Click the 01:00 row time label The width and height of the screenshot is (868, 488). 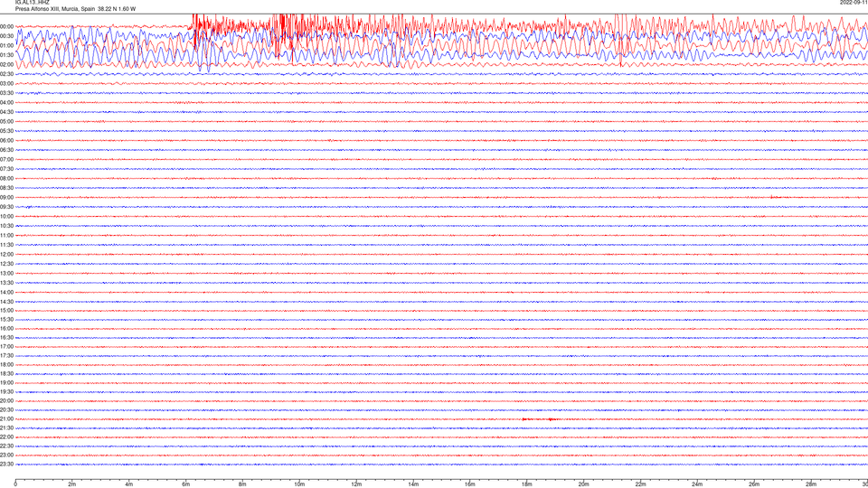[6, 45]
